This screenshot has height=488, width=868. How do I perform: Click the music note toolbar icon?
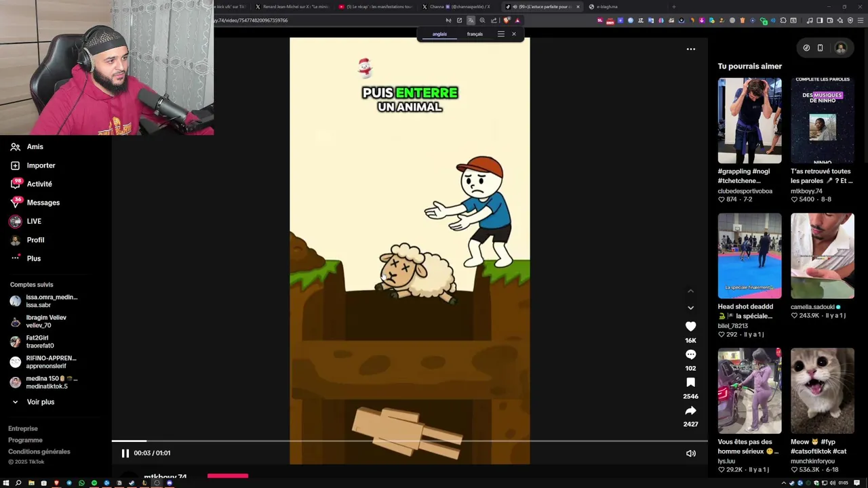click(809, 20)
